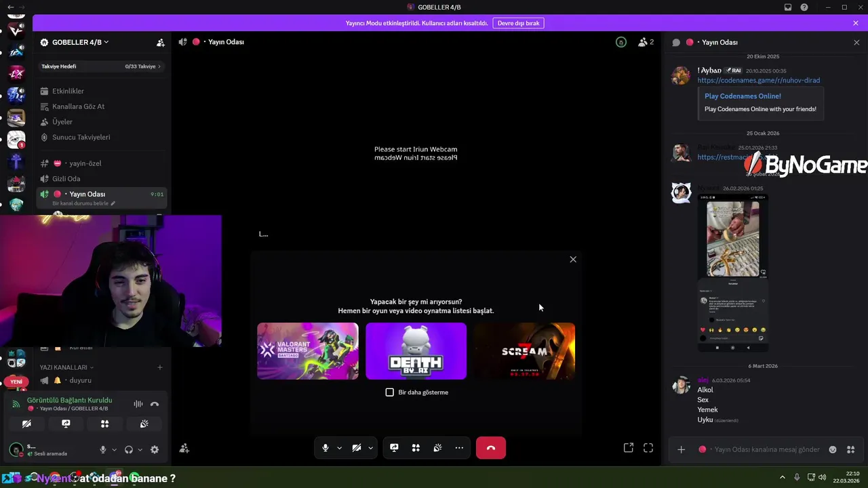Screen dimensions: 868x488
Task: Dismiss the Yayıncı Modu banner
Action: [856, 23]
